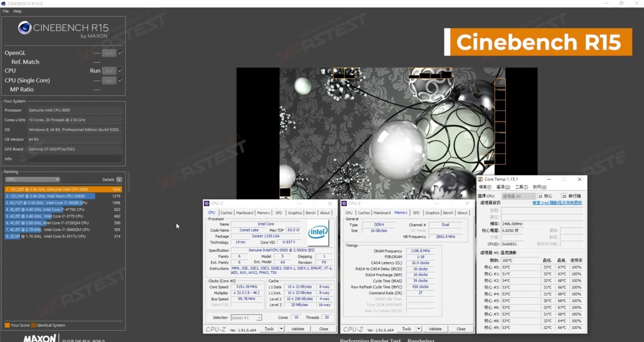
Task: Select ranking row Intel Core i5-3317U CPU
Action: (x=63, y=236)
